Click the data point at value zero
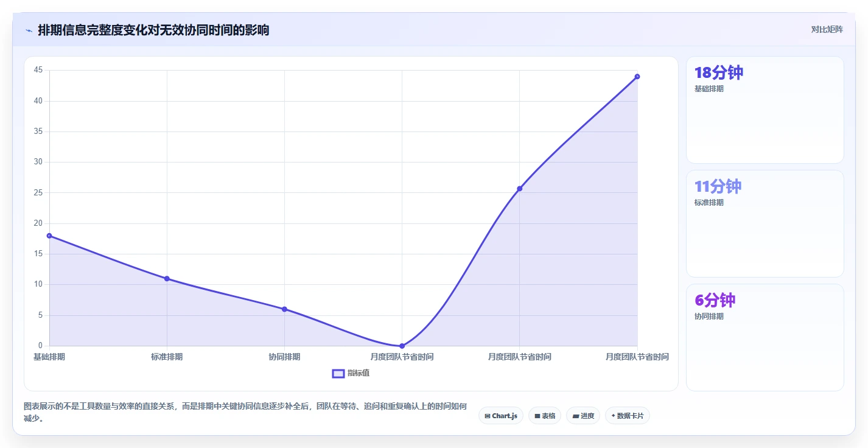This screenshot has height=448, width=868. 402,346
